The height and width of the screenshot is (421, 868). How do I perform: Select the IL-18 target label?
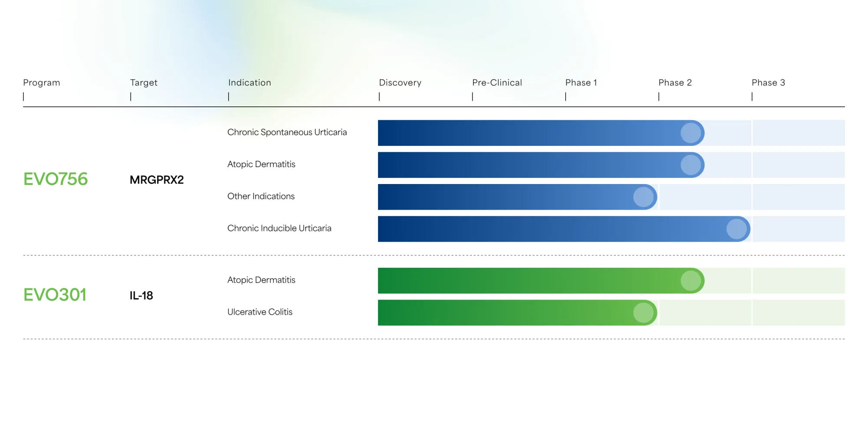141,296
